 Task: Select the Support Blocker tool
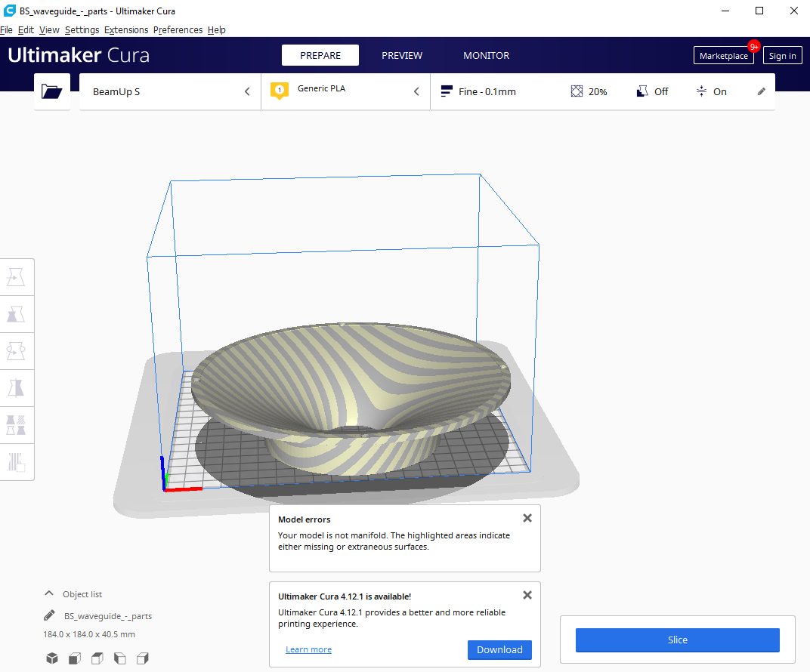tap(16, 462)
